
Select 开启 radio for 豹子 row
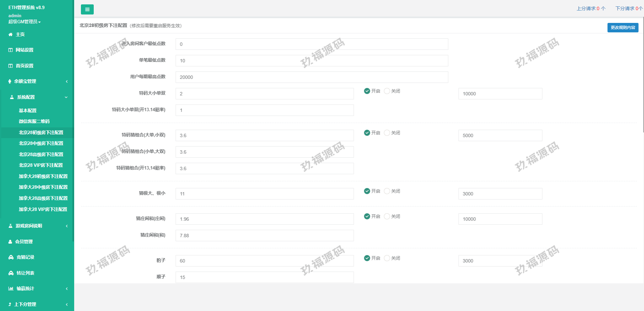[x=367, y=258]
